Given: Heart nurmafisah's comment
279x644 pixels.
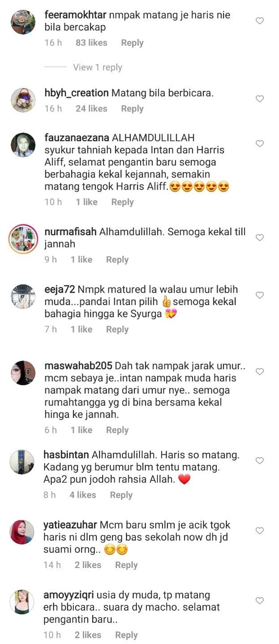Looking at the screenshot, I should pos(260,237).
